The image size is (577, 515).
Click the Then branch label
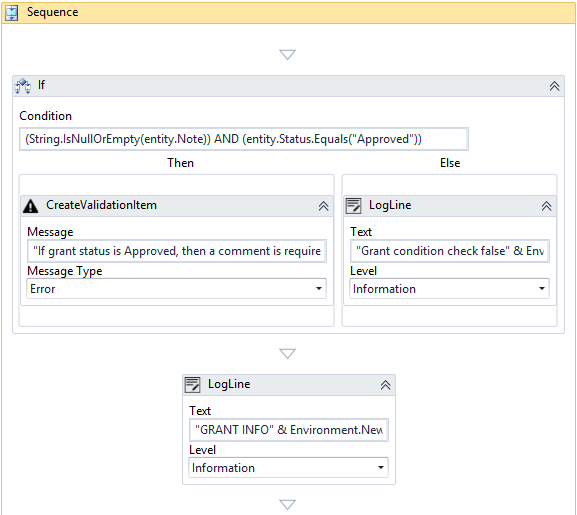point(180,163)
